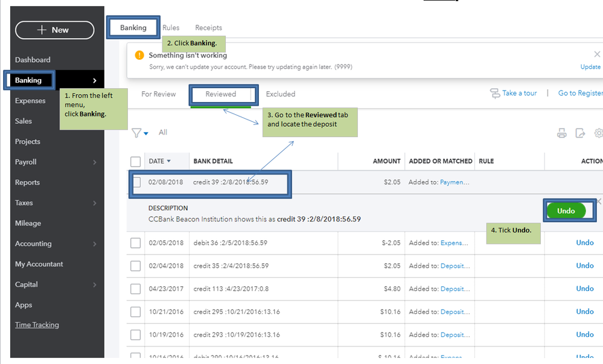Tick checkbox for 10/21/2016 row
Viewport: 603px width, 364px height.
(x=135, y=311)
